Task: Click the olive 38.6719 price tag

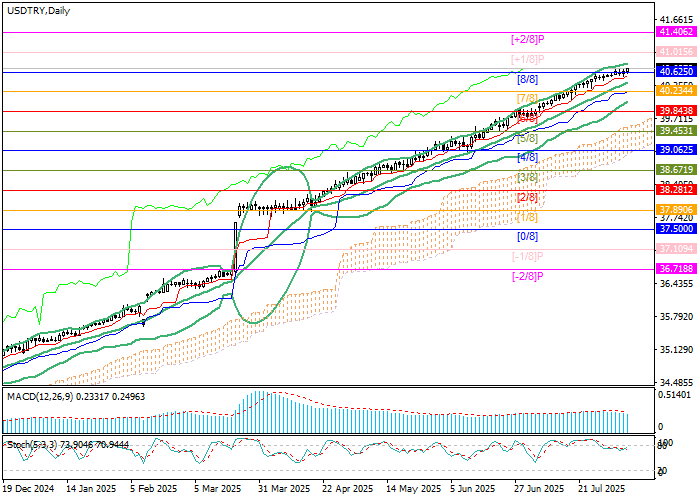Action: [x=676, y=170]
